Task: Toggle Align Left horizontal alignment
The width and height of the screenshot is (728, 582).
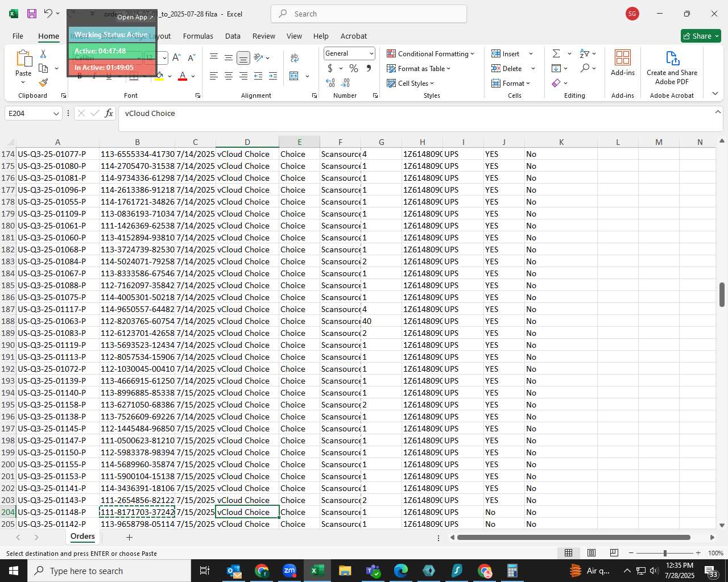Action: pyautogui.click(x=213, y=76)
